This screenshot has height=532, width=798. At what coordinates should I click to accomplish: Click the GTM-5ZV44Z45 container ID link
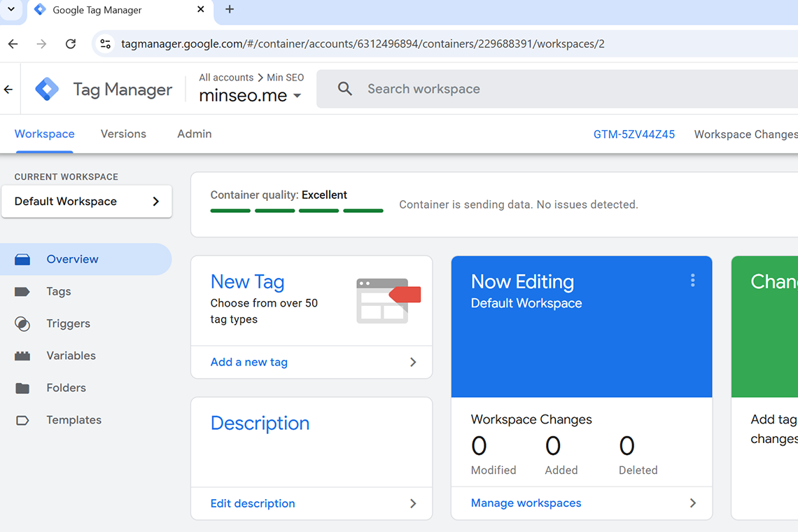point(633,134)
